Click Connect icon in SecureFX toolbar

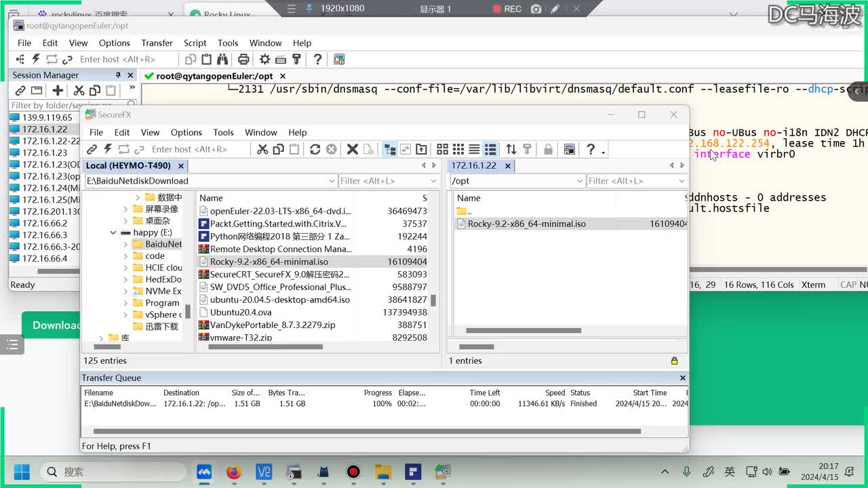[x=92, y=149]
